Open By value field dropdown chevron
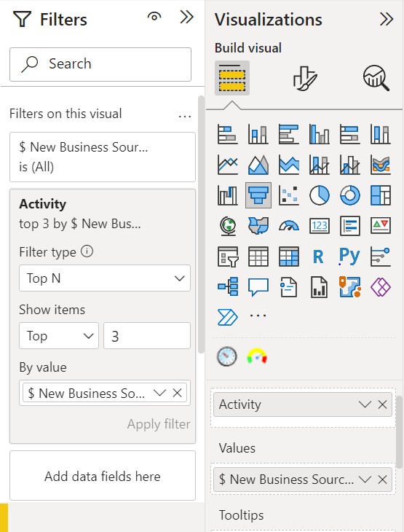Viewport: 404px width, 532px height. [x=159, y=393]
